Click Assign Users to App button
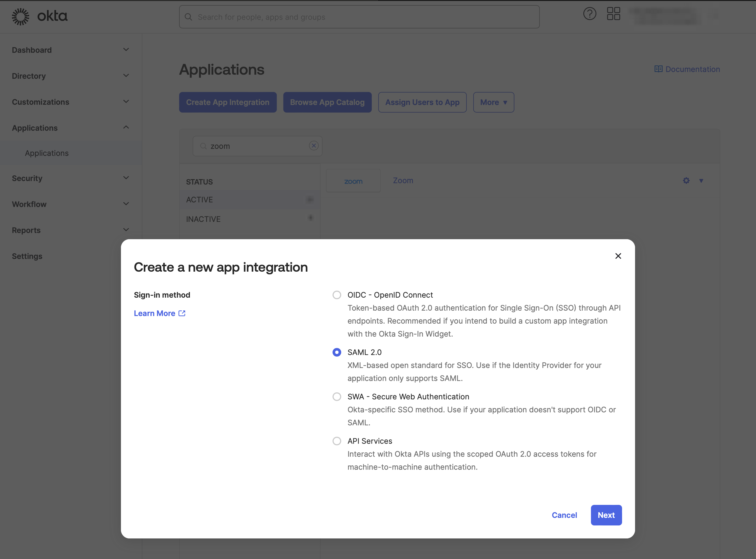Image resolution: width=756 pixels, height=559 pixels. [422, 102]
